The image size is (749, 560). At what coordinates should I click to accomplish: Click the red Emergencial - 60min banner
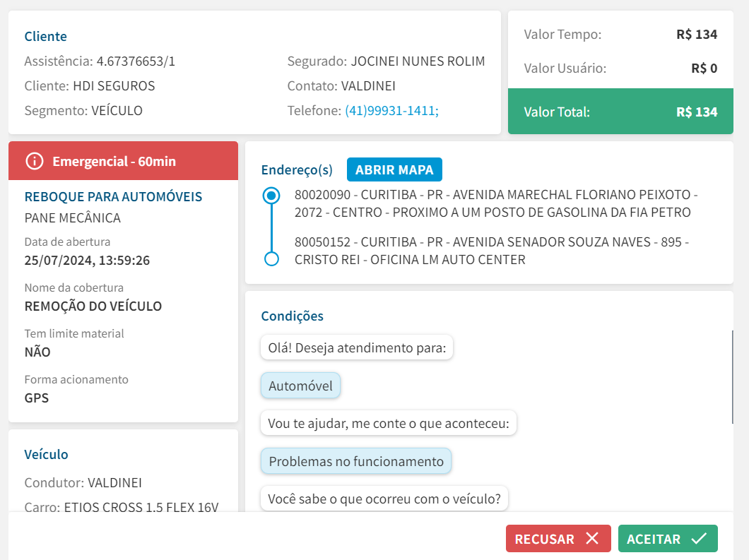tap(123, 161)
